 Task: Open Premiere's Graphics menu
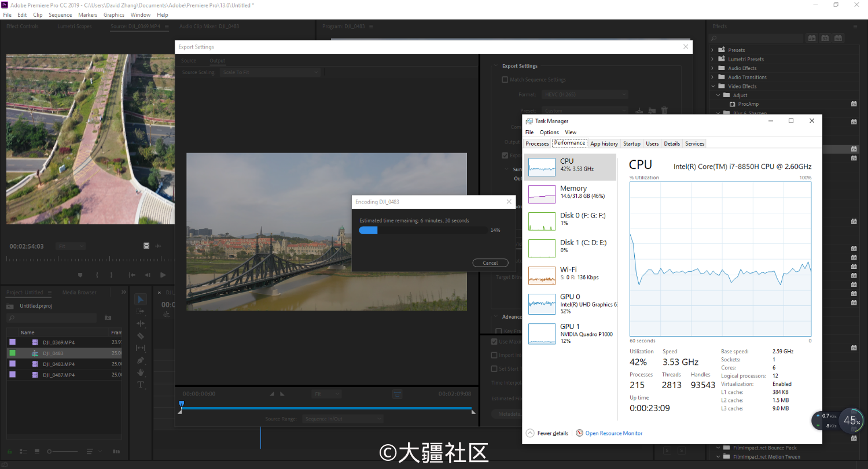click(x=114, y=14)
